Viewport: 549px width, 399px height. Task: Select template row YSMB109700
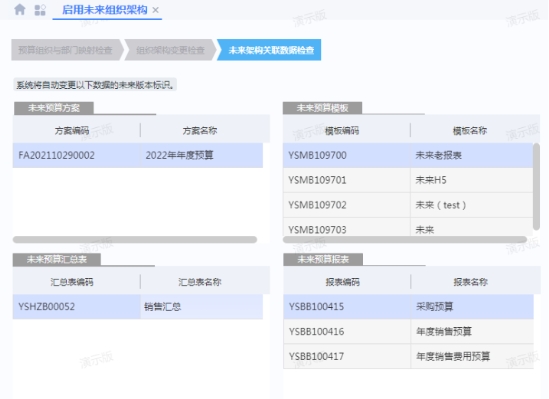pyautogui.click(x=408, y=155)
